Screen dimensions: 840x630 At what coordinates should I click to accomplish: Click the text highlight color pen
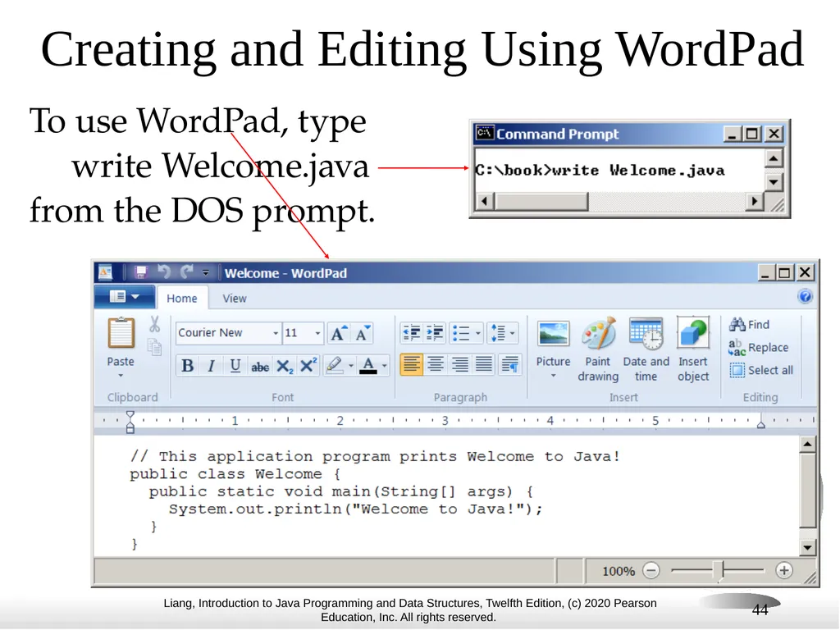coord(335,366)
